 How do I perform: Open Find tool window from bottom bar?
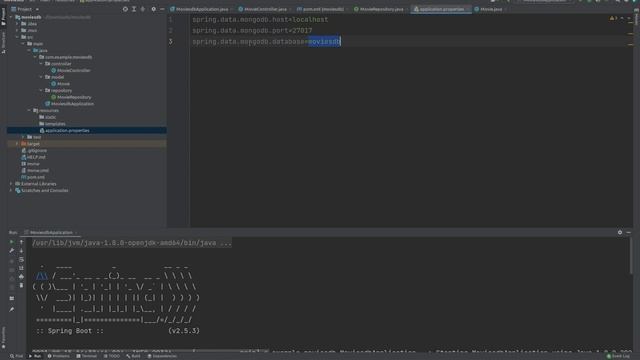coord(17,356)
